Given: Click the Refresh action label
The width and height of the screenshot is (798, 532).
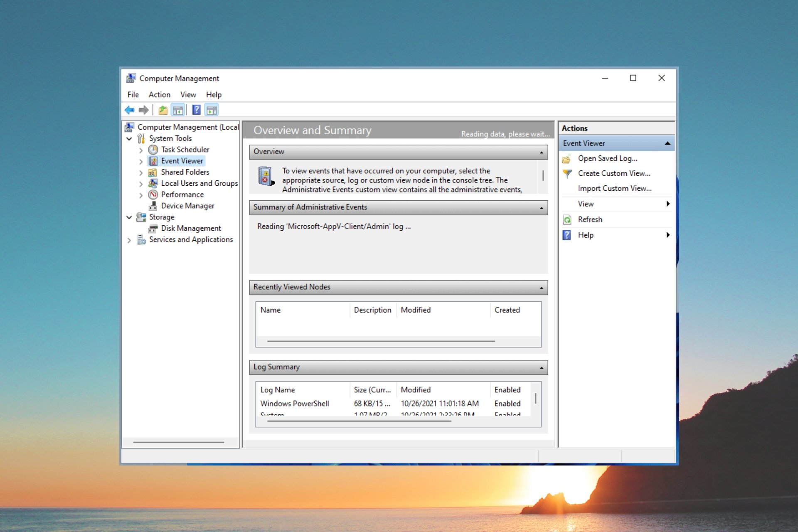Looking at the screenshot, I should click(x=590, y=219).
